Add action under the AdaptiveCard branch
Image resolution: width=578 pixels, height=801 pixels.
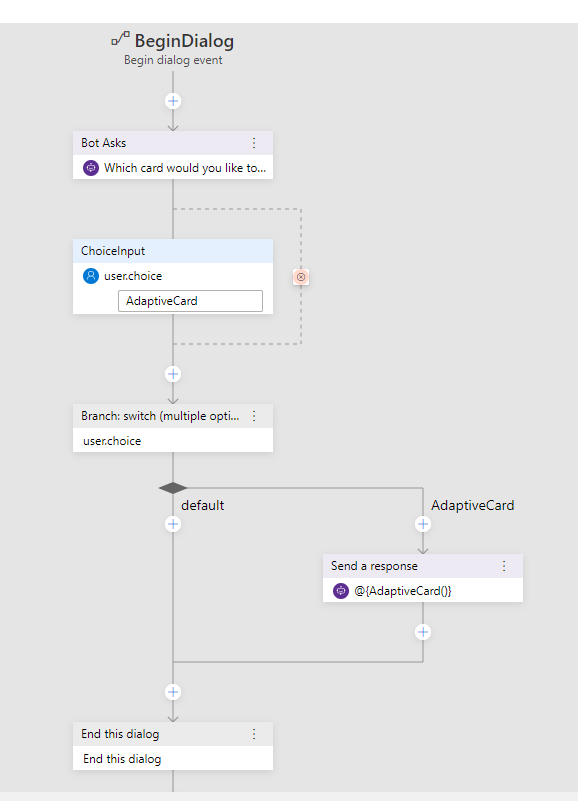pyautogui.click(x=423, y=524)
